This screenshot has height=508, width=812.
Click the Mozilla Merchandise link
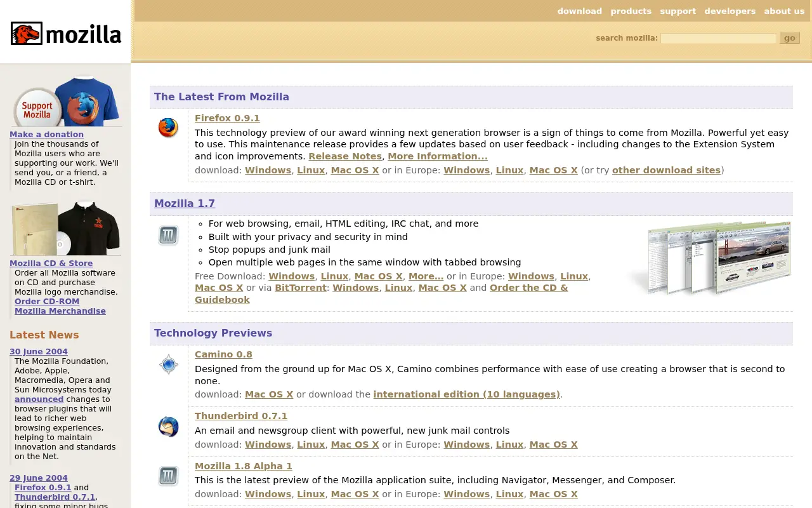coord(60,311)
